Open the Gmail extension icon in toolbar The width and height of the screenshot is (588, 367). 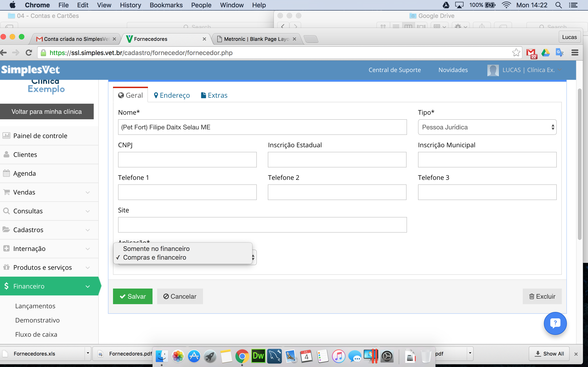coord(531,53)
